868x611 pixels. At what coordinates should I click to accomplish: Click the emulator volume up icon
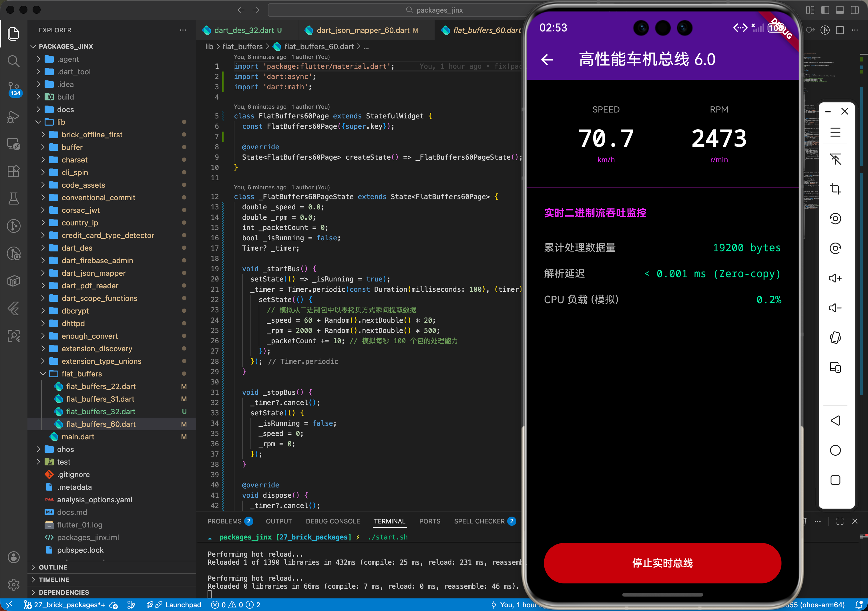835,278
